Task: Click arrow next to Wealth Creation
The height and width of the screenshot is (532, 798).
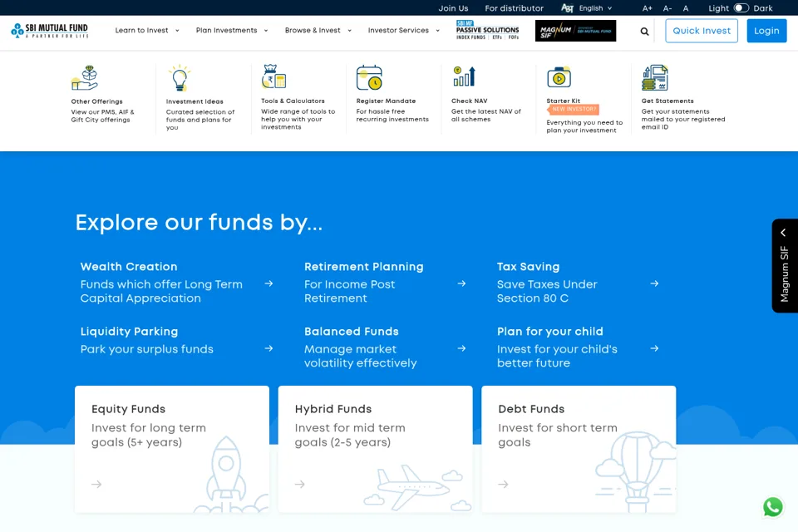Action: tap(268, 283)
